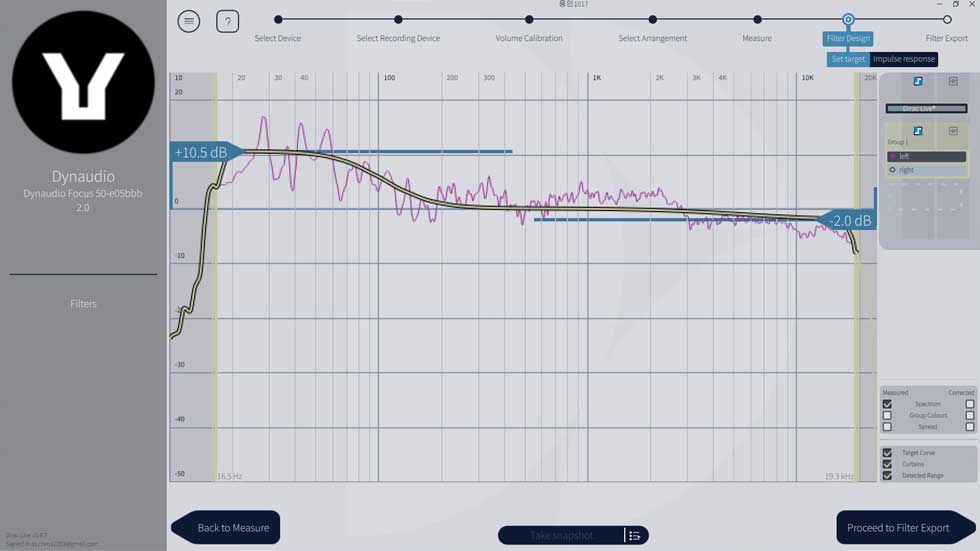Viewport: 980px width, 551px height.
Task: Click Back to Measure button
Action: [x=226, y=528]
